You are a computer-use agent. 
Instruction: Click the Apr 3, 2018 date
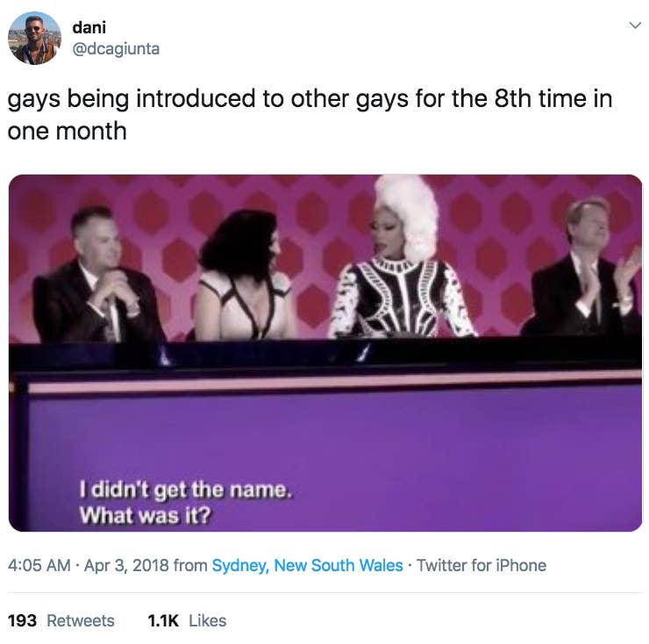pyautogui.click(x=126, y=565)
